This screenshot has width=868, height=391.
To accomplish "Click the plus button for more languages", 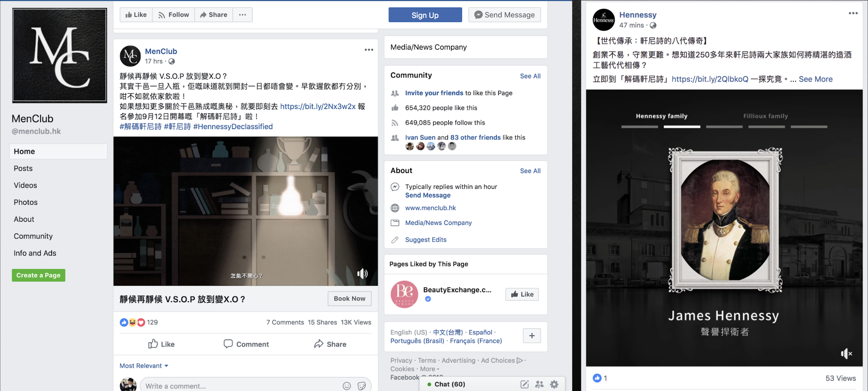I will tap(532, 336).
